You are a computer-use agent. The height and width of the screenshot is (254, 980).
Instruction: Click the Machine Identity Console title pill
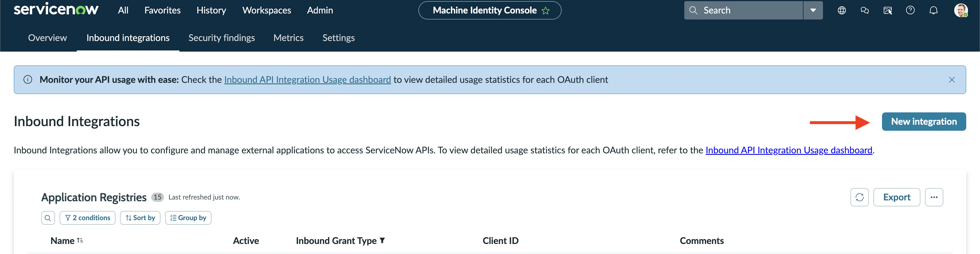click(x=490, y=10)
